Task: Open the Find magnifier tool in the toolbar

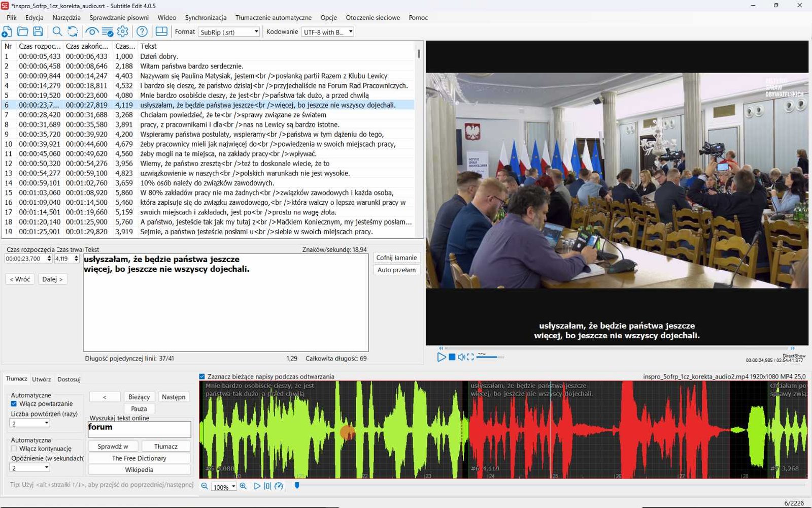Action: pos(57,31)
